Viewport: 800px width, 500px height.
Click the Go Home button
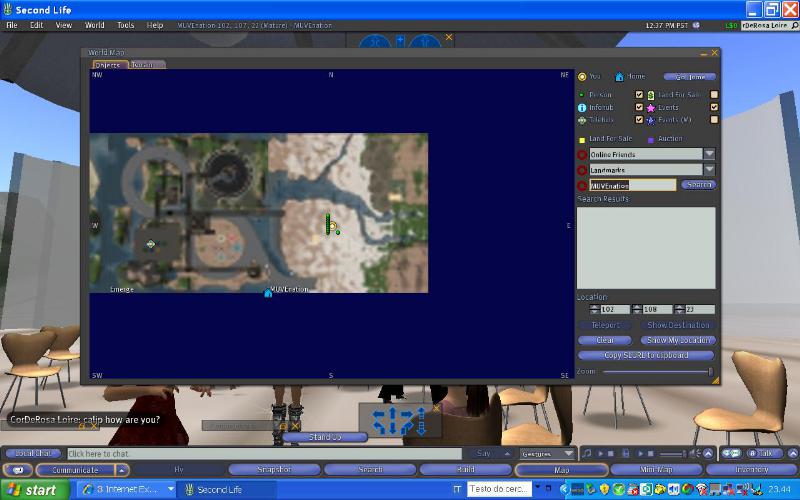point(690,77)
